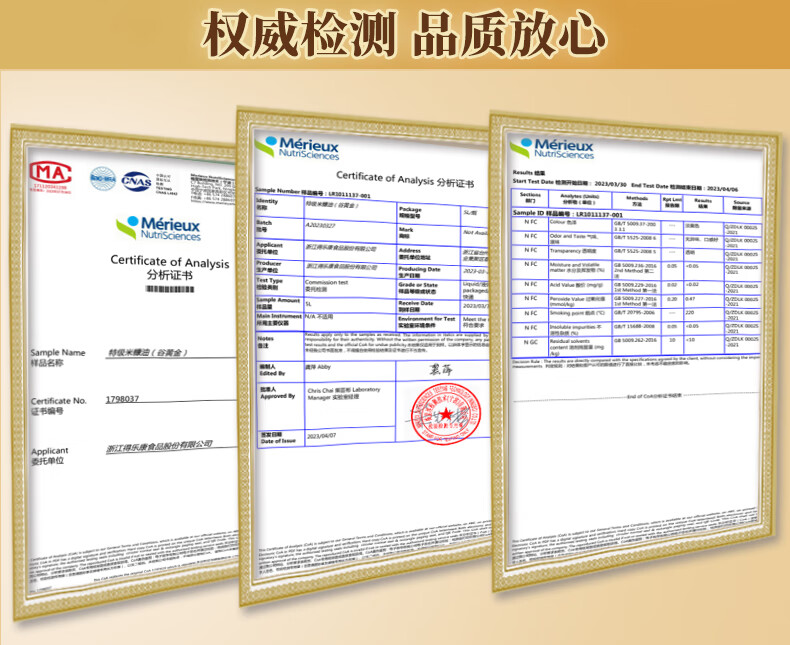Click the 'Source' column header
The height and width of the screenshot is (645, 790).
tap(742, 205)
